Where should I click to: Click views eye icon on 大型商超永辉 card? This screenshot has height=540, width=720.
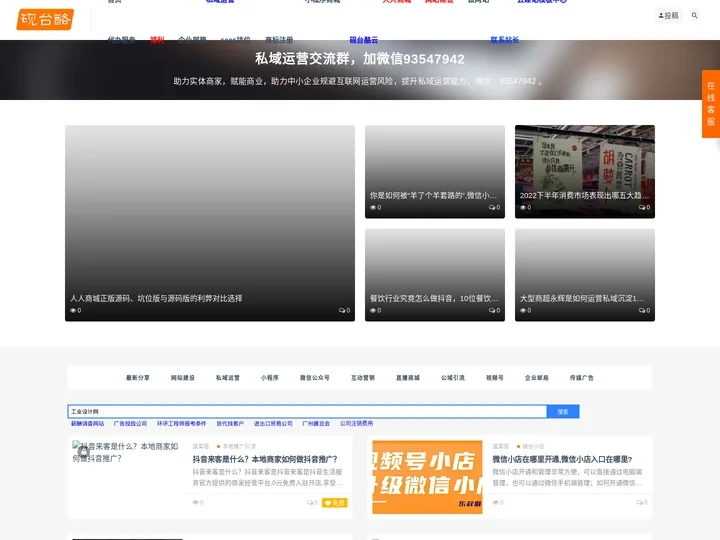[523, 310]
